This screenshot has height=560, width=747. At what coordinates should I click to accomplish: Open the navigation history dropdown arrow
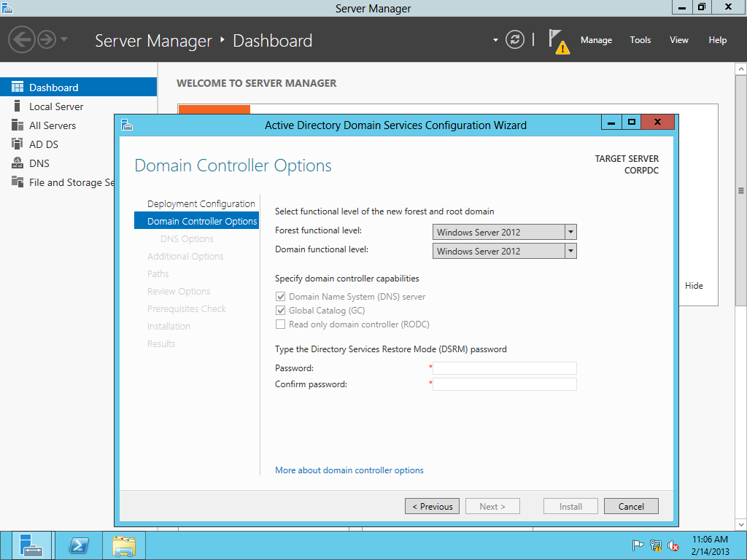click(64, 39)
